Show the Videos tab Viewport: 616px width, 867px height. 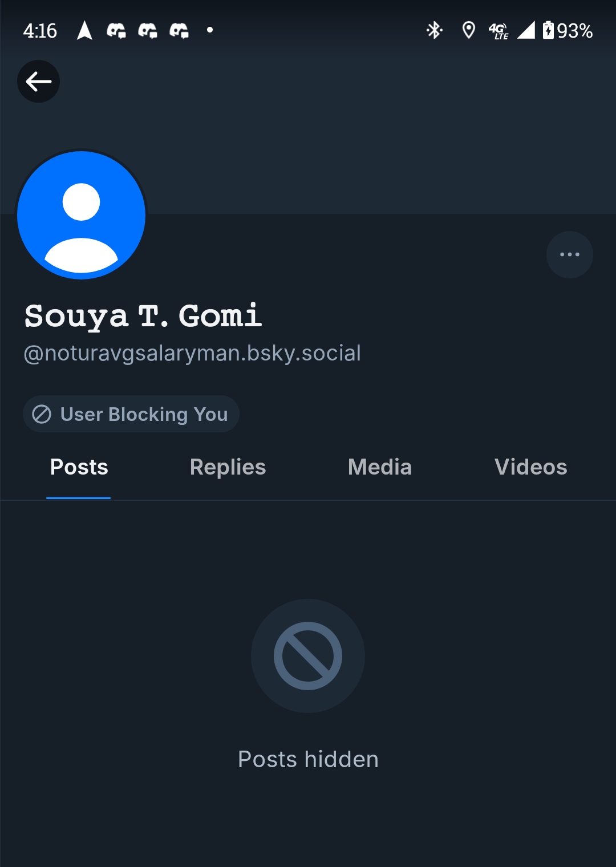coord(530,467)
